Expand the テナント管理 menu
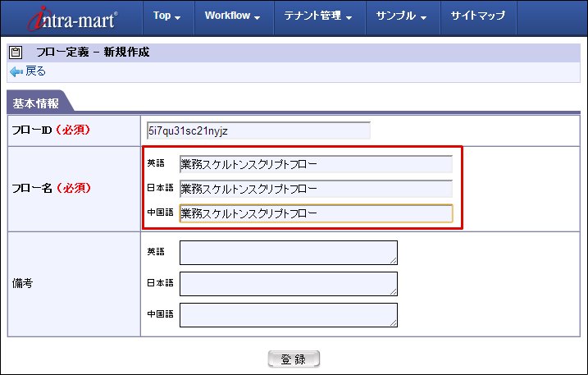This screenshot has height=375, width=588. (318, 16)
